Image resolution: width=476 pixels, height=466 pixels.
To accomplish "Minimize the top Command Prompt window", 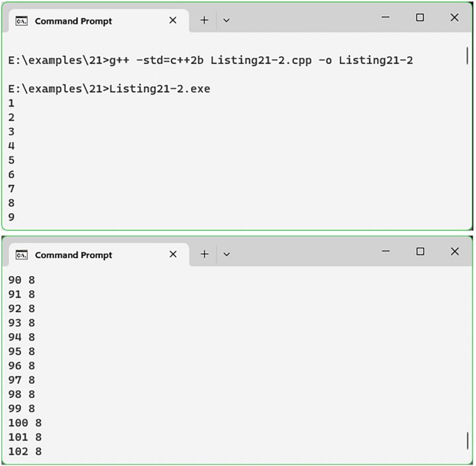I will pyautogui.click(x=386, y=17).
